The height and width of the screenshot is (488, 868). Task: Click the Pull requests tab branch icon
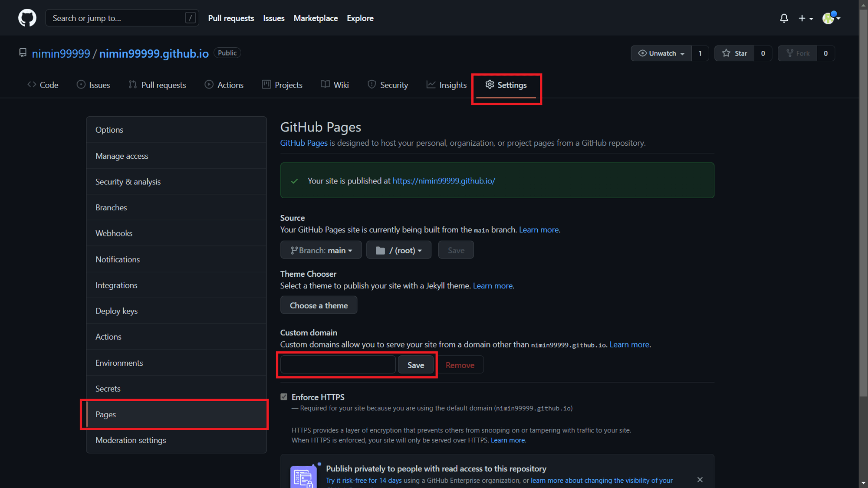click(133, 85)
